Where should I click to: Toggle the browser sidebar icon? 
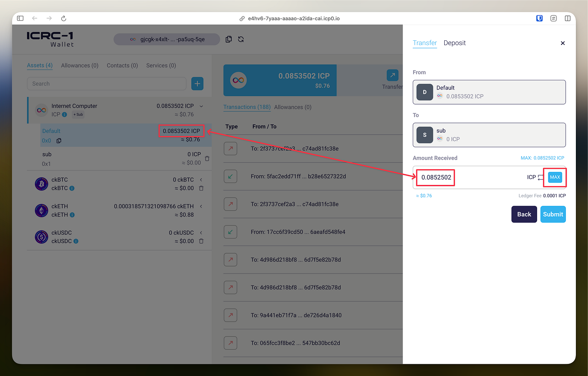pyautogui.click(x=20, y=18)
